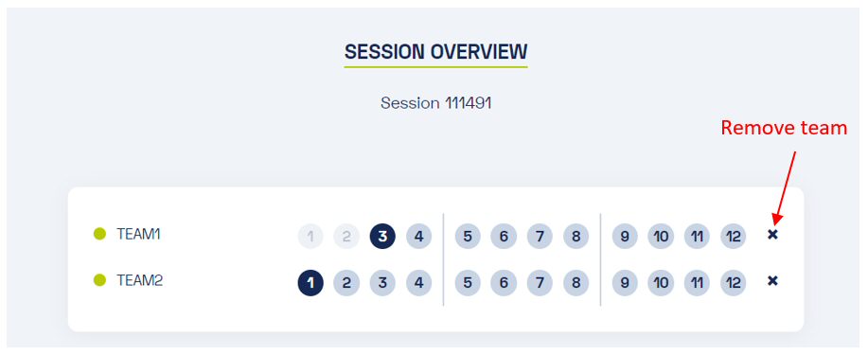Click the Session Overview heading
The height and width of the screenshot is (355, 868).
pos(435,52)
